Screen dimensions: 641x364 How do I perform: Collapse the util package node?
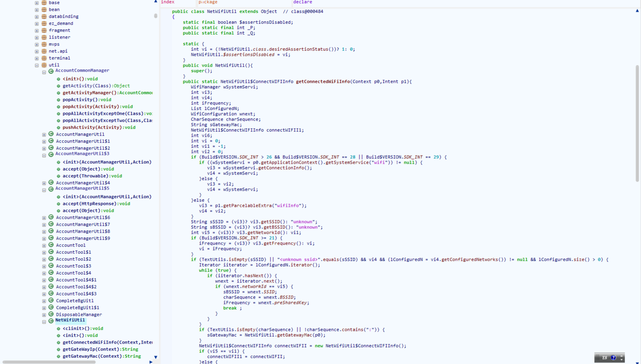click(37, 65)
